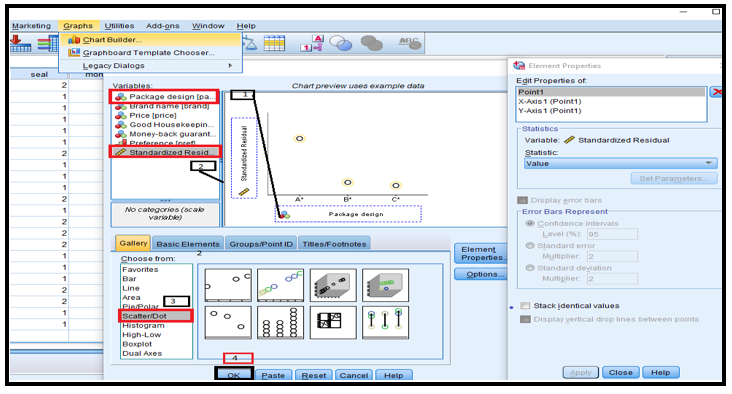Select the simple dot plot gallery icon
Viewport: 732px width, 394px height.
coord(281,322)
